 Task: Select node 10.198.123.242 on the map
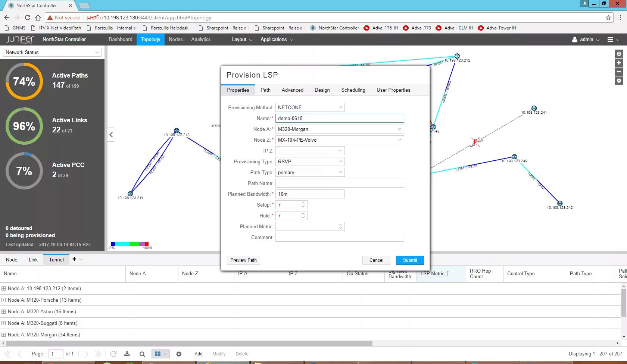[x=560, y=203]
